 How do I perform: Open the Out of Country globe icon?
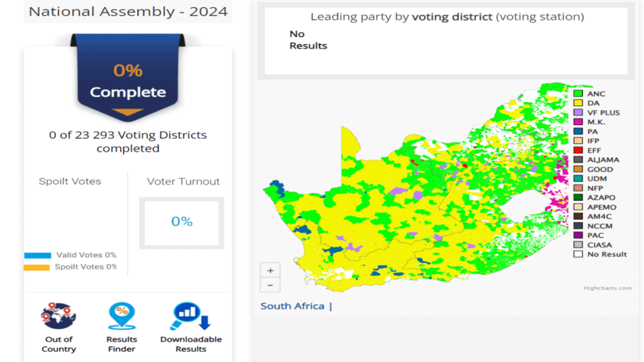58,316
